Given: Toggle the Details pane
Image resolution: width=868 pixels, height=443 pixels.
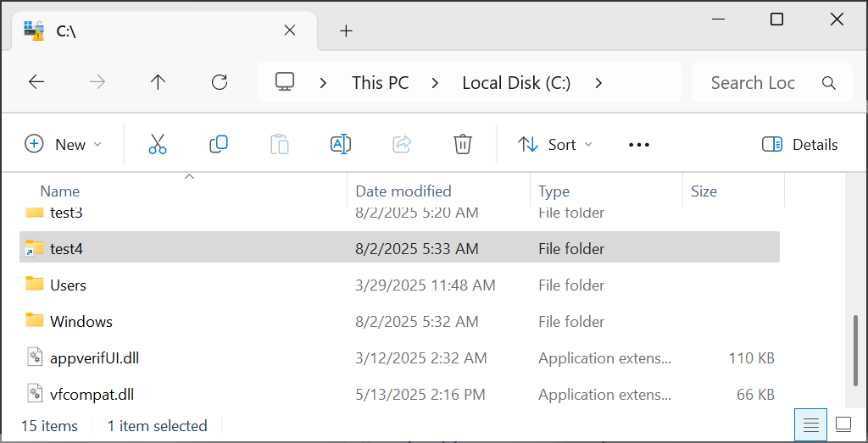Looking at the screenshot, I should [x=800, y=145].
